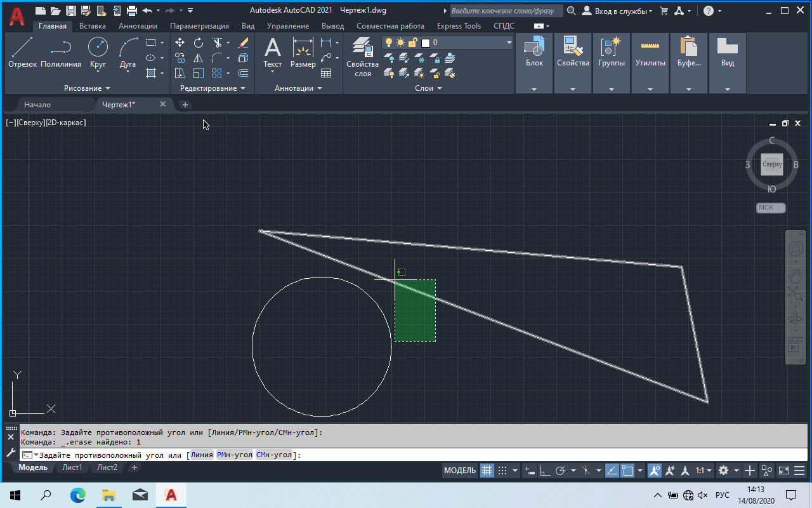The image size is (812, 508).
Task: Toggle ortho mode in status bar
Action: [544, 471]
